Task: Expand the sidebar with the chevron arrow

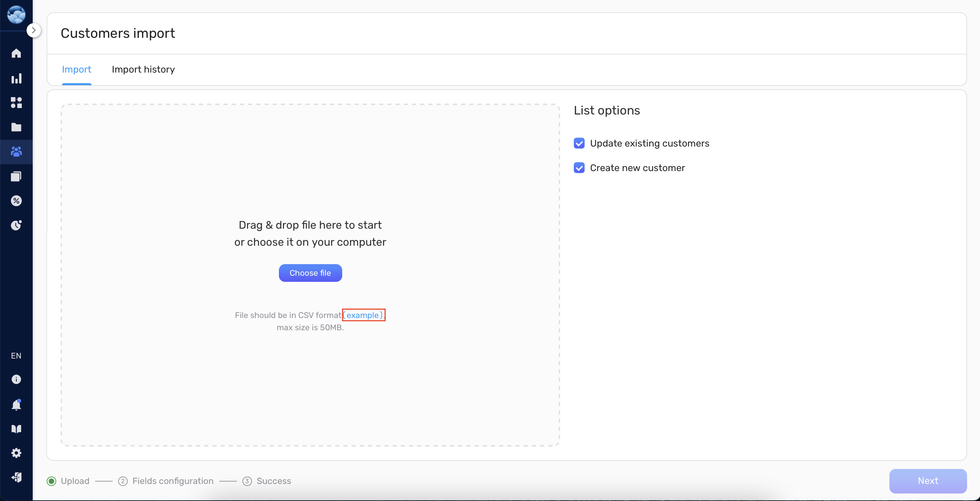Action: tap(34, 30)
